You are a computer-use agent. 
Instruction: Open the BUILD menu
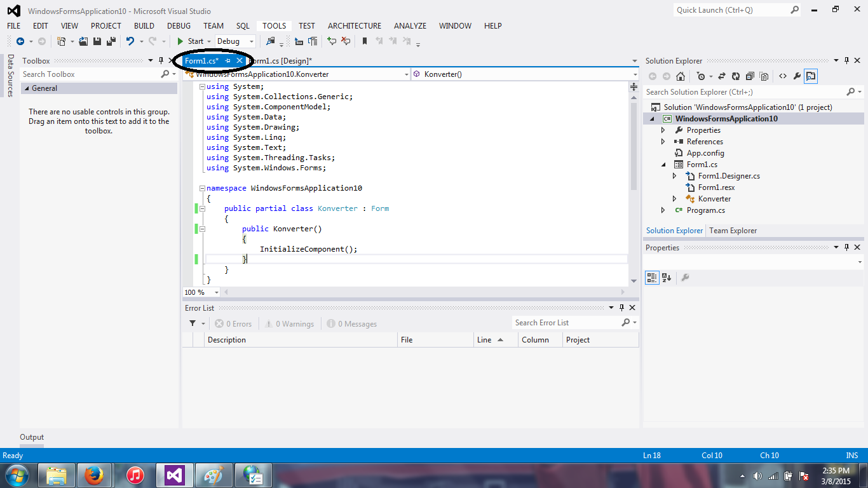(144, 26)
